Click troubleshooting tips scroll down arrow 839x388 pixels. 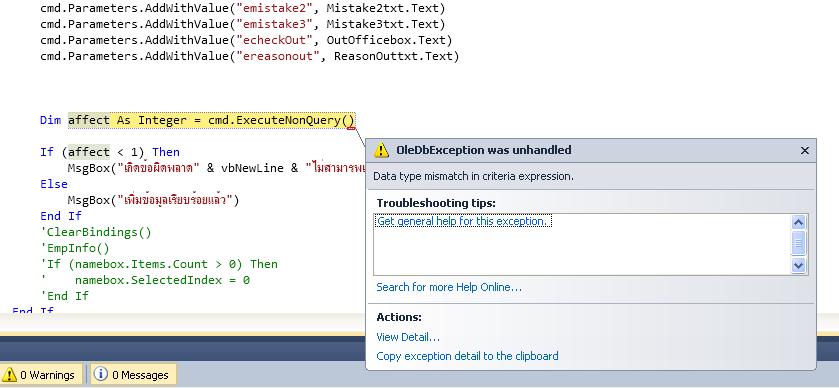pyautogui.click(x=798, y=265)
